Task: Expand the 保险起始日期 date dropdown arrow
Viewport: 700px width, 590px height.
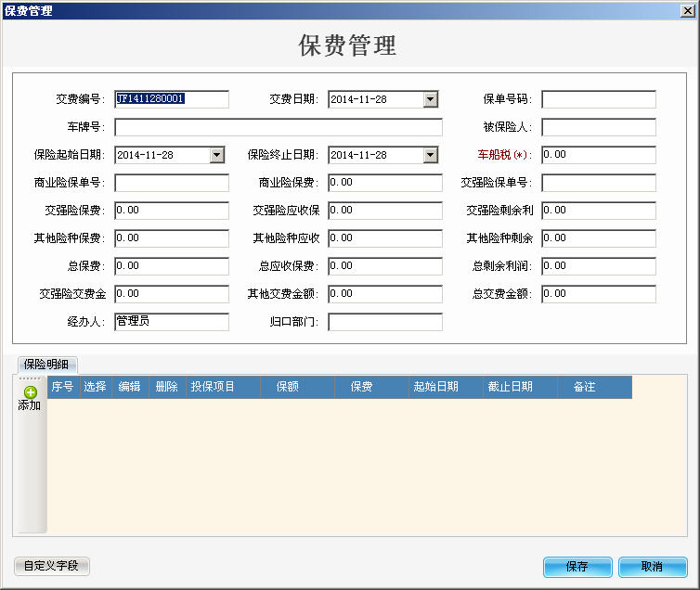Action: pos(217,155)
